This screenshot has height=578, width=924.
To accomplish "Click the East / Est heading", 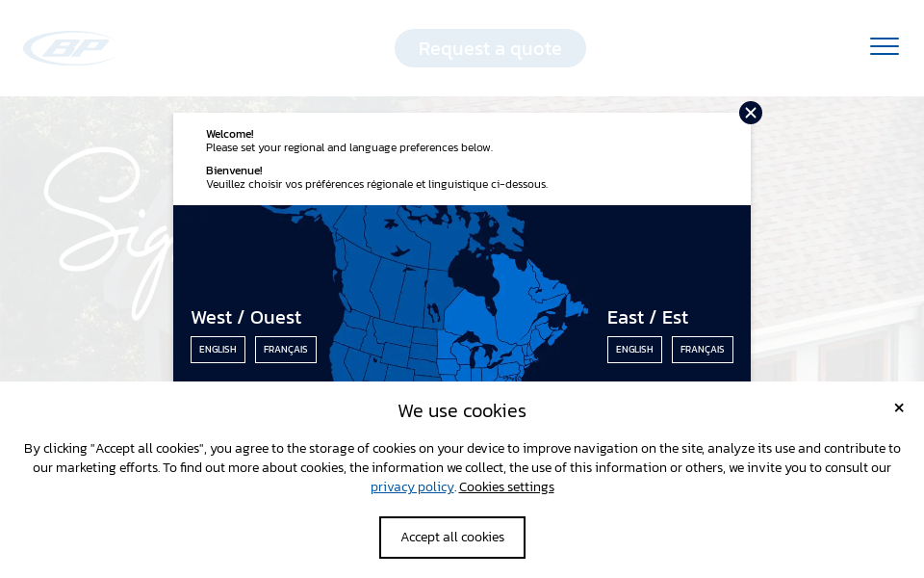I will click(648, 317).
